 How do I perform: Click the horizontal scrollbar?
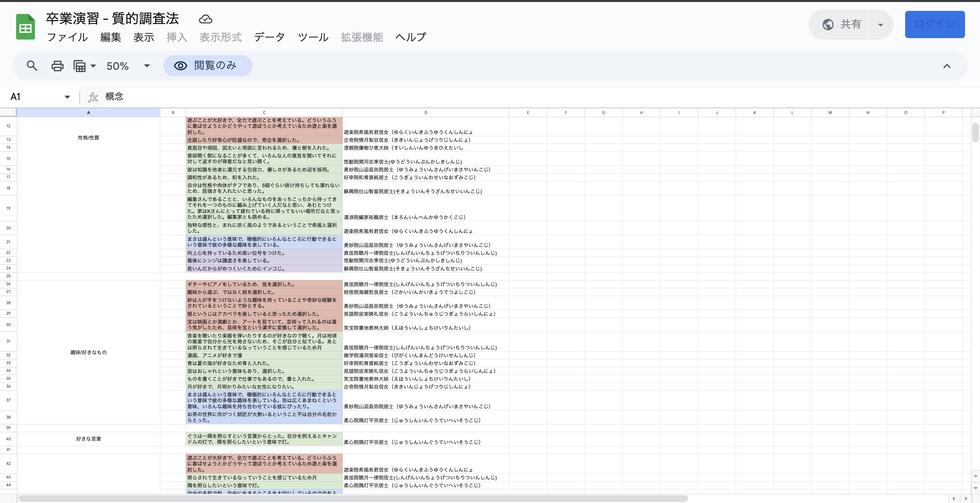(353, 499)
